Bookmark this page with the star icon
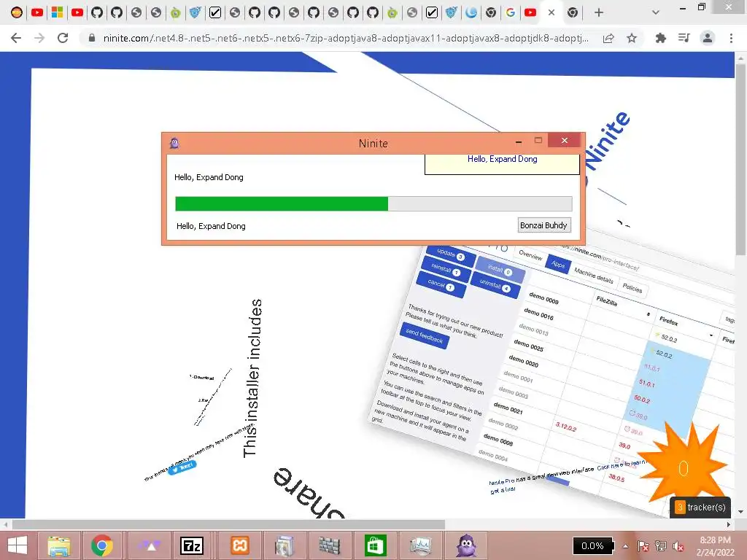Viewport: 747px width, 560px height. point(632,38)
